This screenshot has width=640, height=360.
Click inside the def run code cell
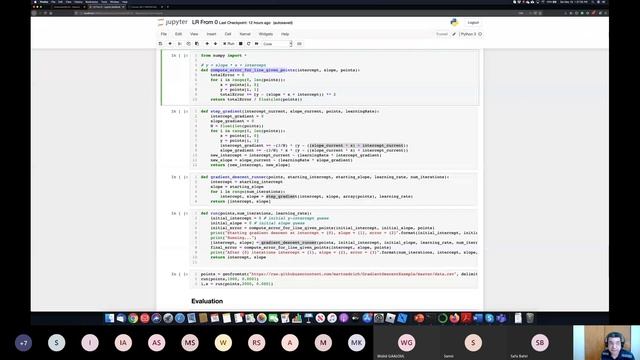point(334,238)
